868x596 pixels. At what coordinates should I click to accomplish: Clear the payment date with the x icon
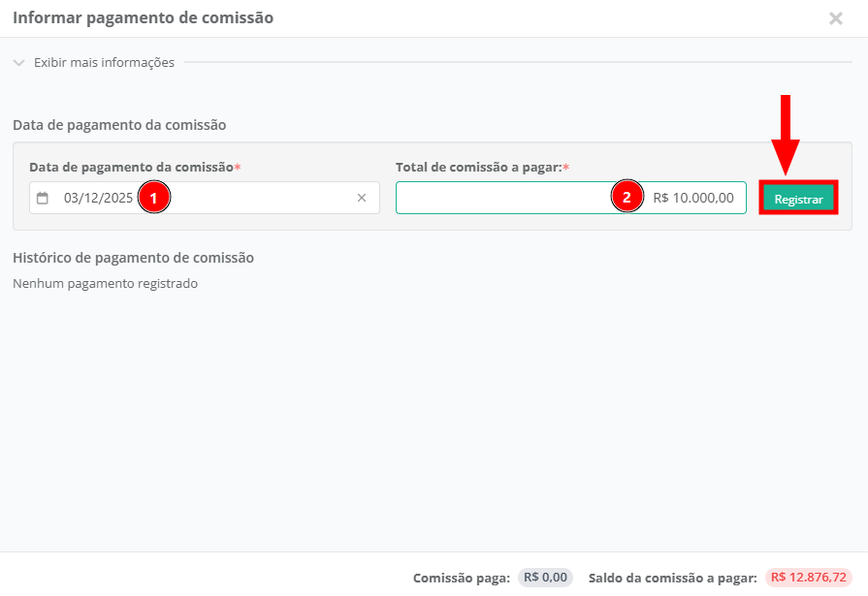pos(362,198)
